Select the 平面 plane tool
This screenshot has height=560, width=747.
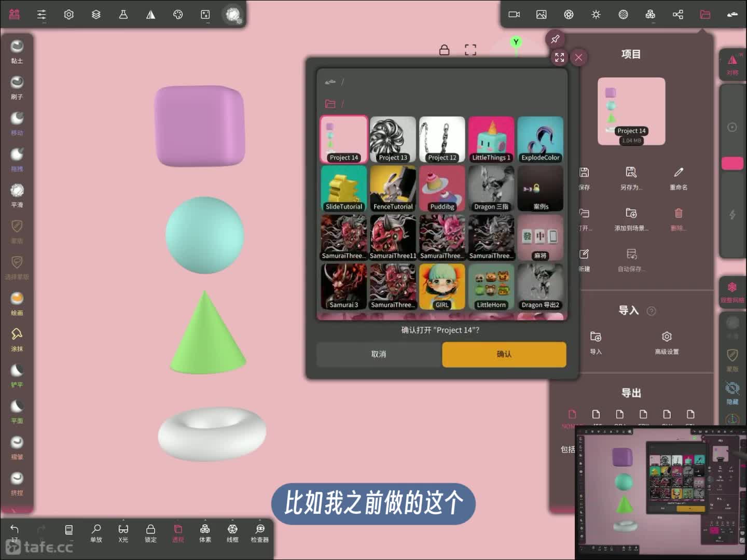pyautogui.click(x=17, y=411)
